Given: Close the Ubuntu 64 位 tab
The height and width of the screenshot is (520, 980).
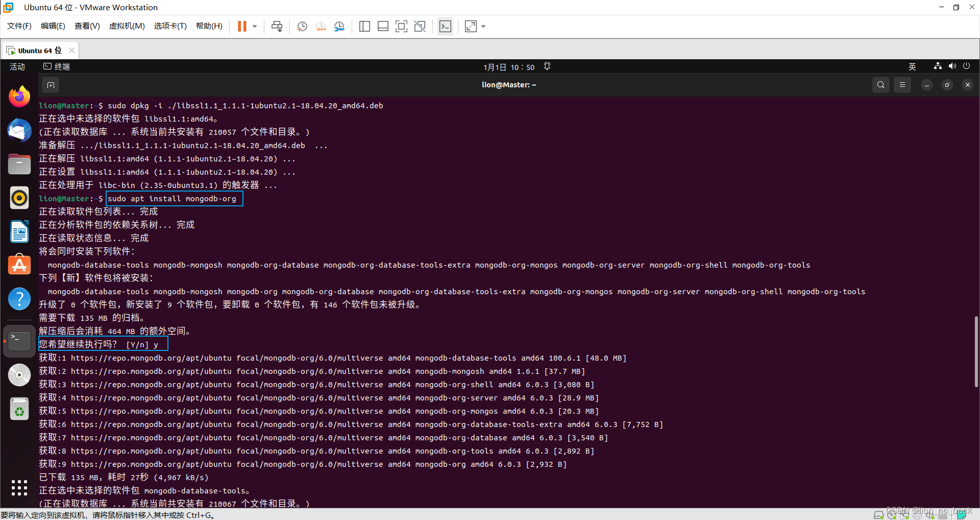Looking at the screenshot, I should tap(71, 50).
